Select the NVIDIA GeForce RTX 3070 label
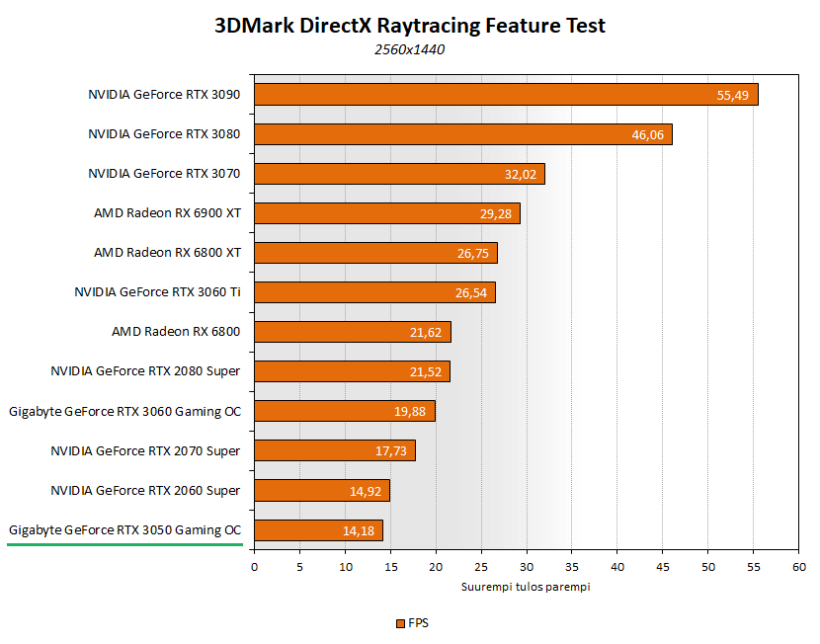Screen dimensions: 820x644 164,174
